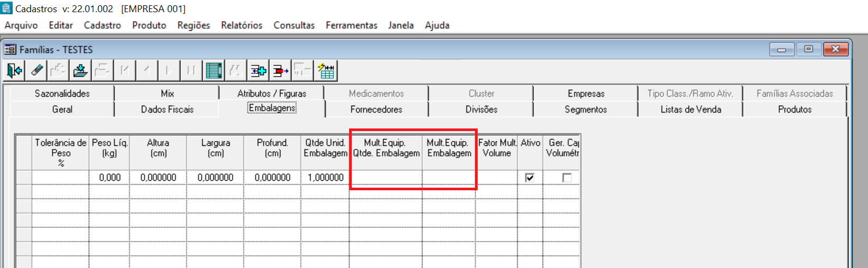Click the Peso Líq. cell showing 0,000
This screenshot has width=868, height=268.
109,178
